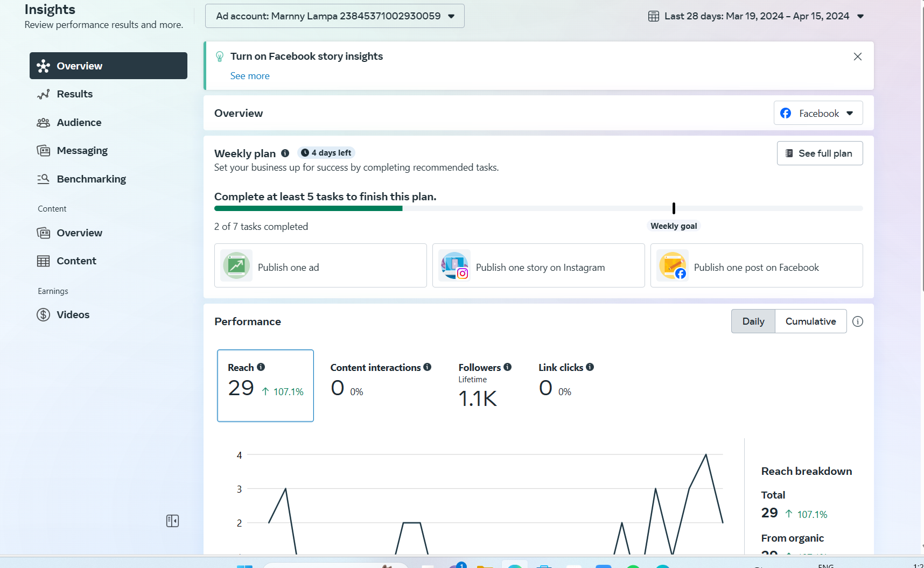Collapse the sidebar using the panel icon

172,521
